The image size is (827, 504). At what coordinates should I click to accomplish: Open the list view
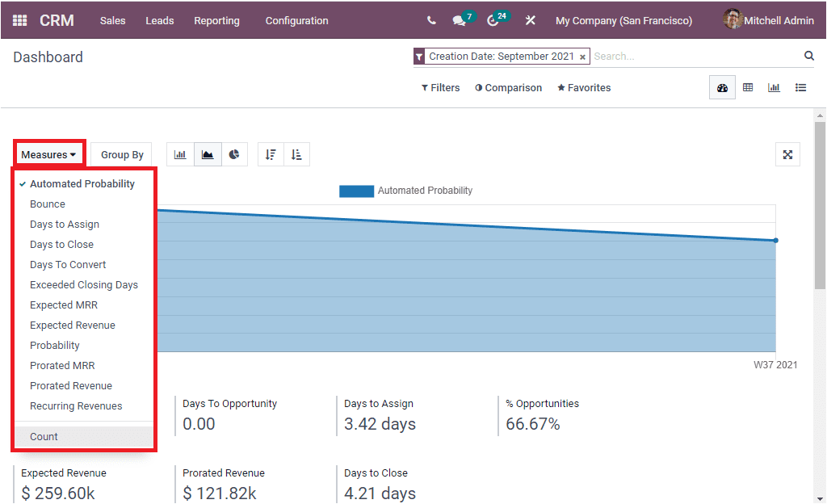point(800,87)
